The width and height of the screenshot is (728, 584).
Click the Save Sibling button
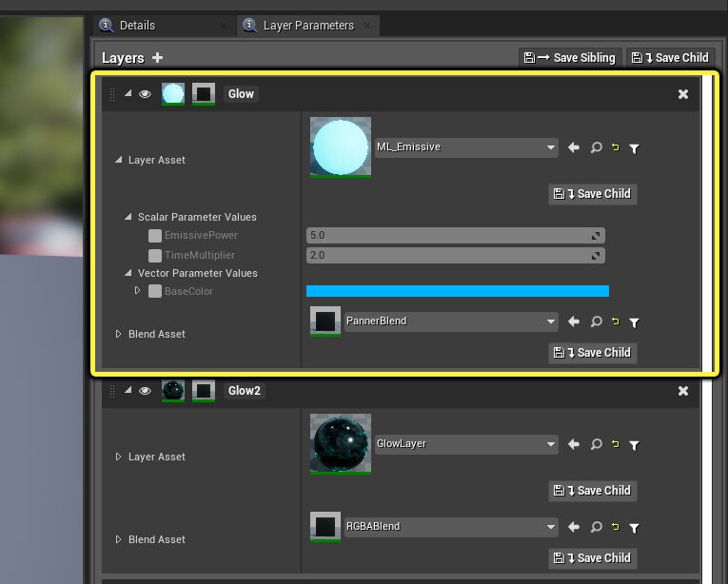(x=570, y=58)
